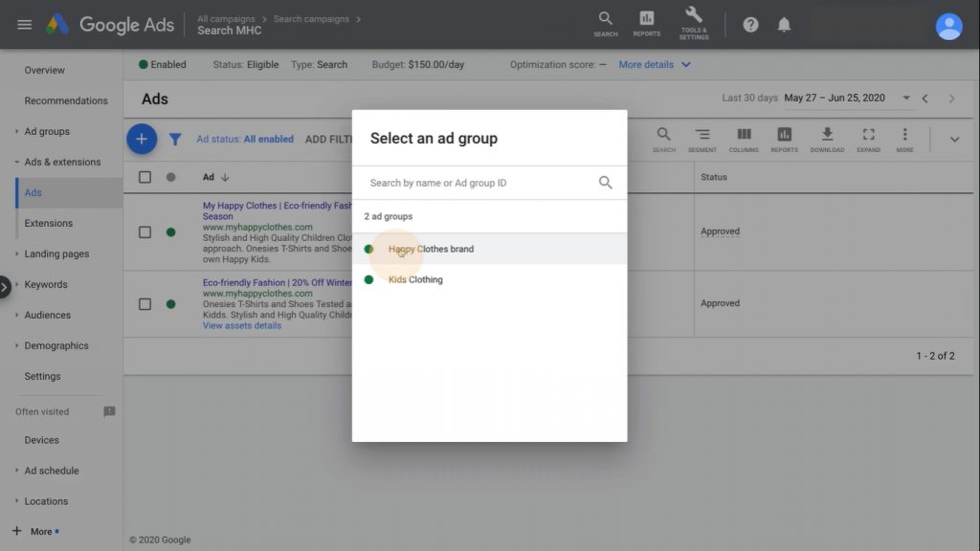The image size is (980, 551).
Task: Open the Reports header icon
Action: (646, 24)
